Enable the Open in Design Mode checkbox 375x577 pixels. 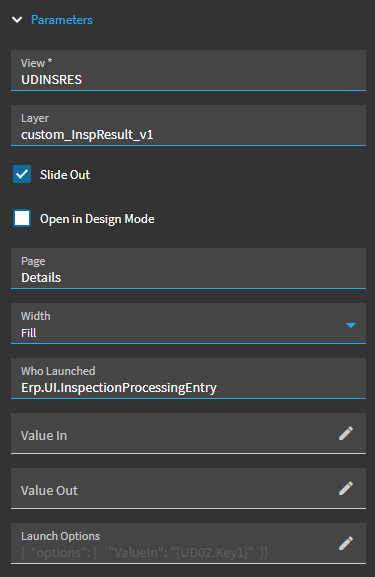pos(22,218)
